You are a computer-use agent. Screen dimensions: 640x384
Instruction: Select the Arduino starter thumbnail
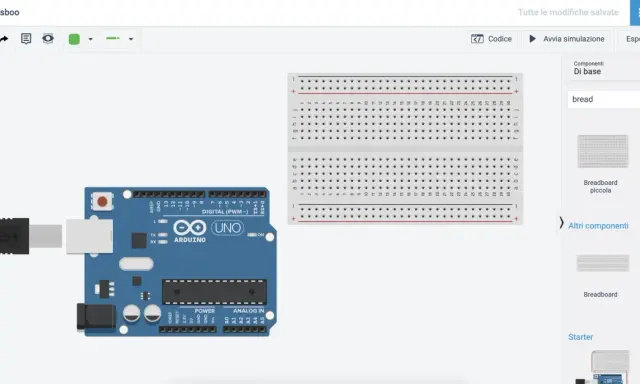[603, 367]
